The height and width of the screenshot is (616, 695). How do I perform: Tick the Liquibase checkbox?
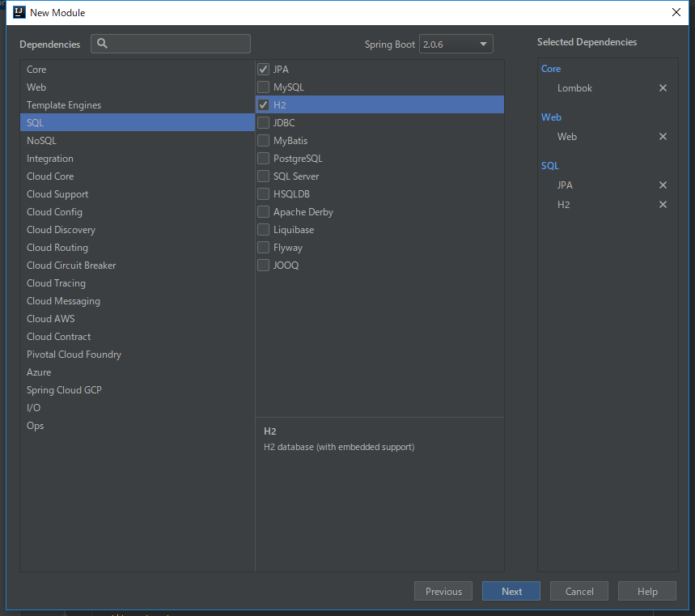(263, 230)
